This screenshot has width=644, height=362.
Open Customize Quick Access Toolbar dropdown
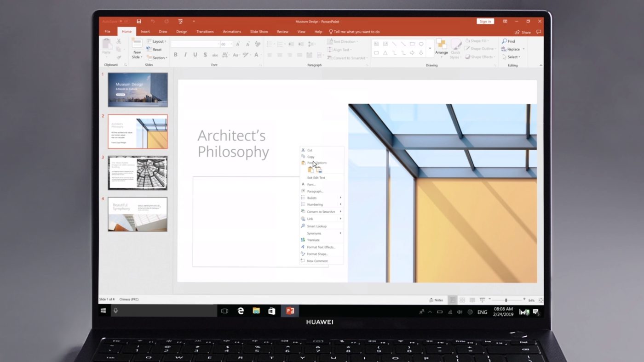click(x=194, y=21)
